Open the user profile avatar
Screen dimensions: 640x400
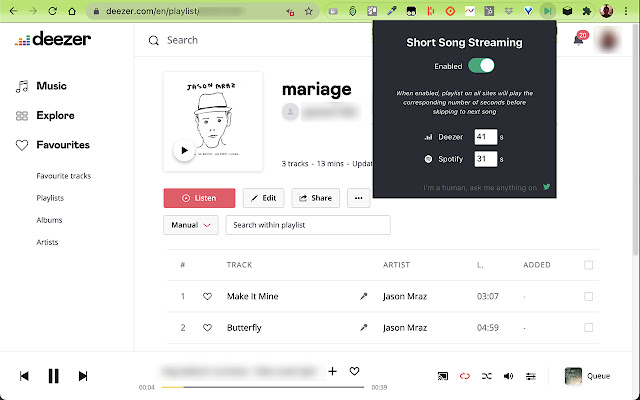608,40
